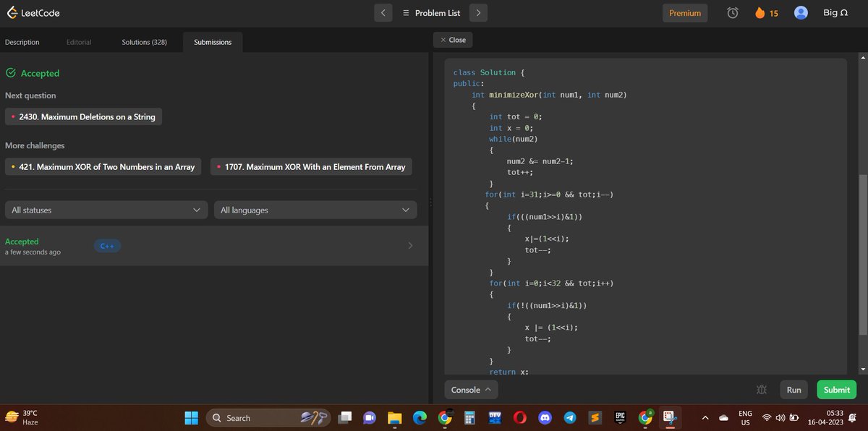Open Opera browser from the taskbar

coord(519,417)
